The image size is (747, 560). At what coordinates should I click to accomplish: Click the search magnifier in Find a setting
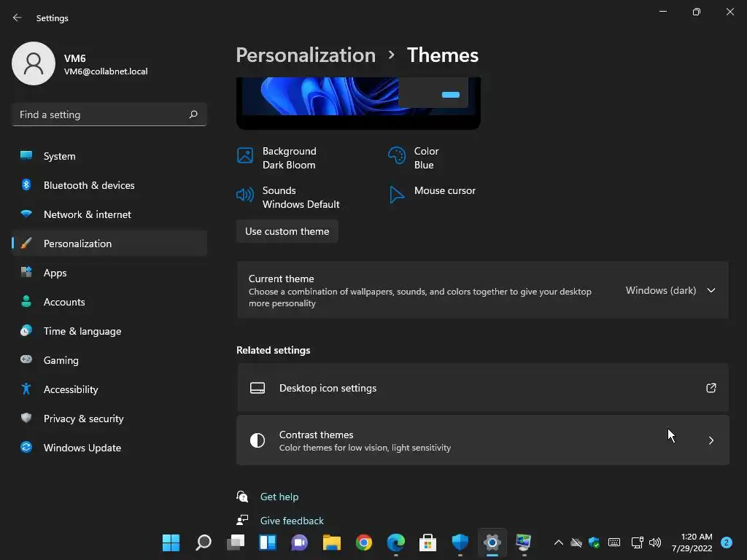coord(193,114)
